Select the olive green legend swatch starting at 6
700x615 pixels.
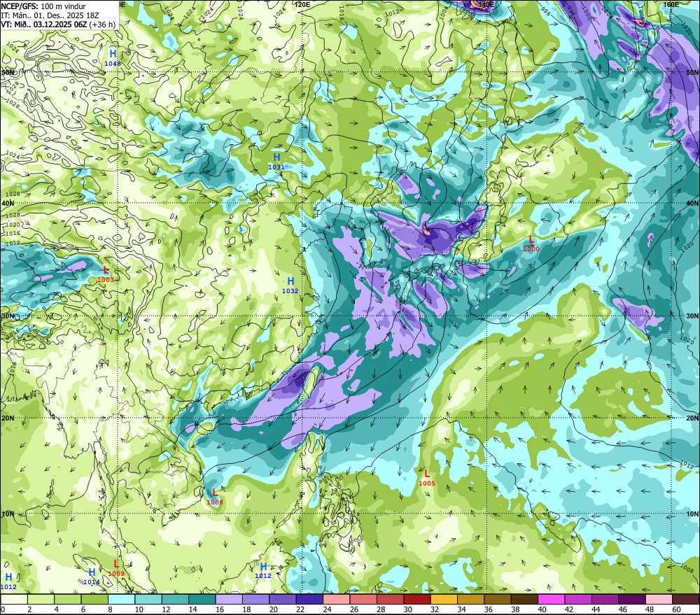[x=94, y=599]
